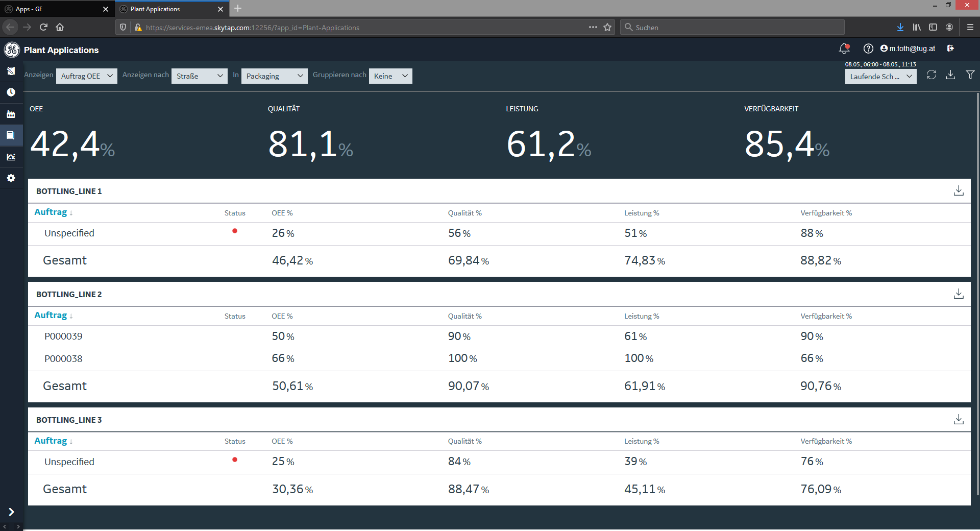Download BOTTLING_LINE 3 table

[x=959, y=419]
